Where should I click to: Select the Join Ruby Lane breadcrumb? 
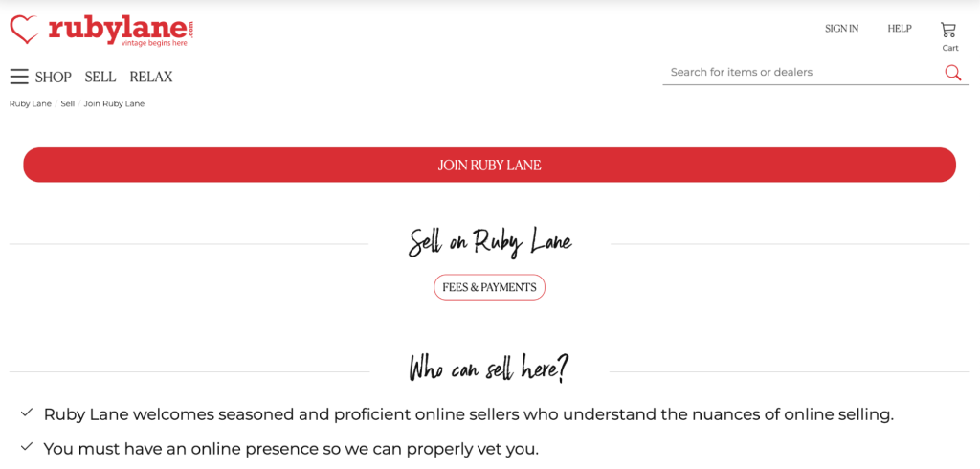click(x=114, y=103)
